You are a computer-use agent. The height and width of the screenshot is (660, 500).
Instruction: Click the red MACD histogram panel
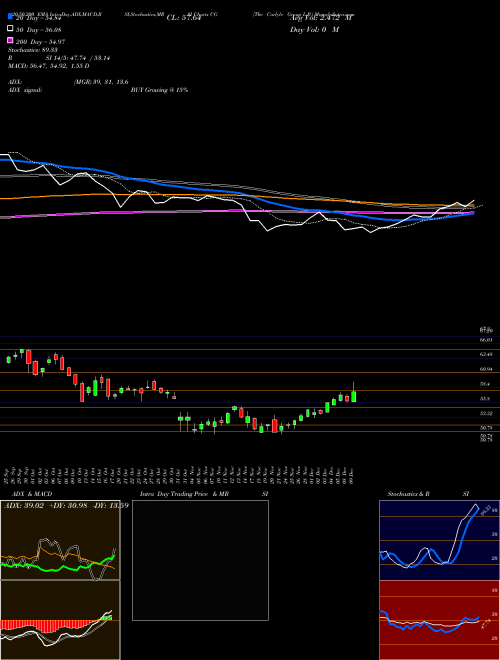[x=60, y=620]
